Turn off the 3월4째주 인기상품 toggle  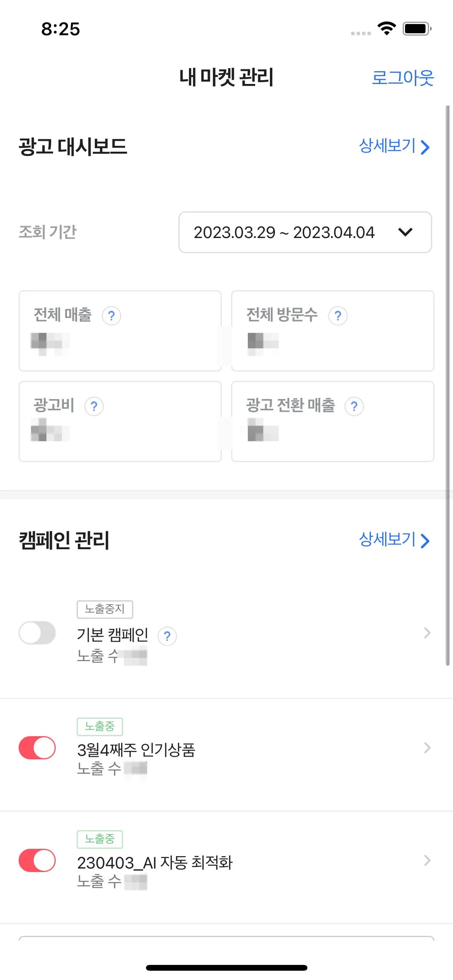click(37, 747)
